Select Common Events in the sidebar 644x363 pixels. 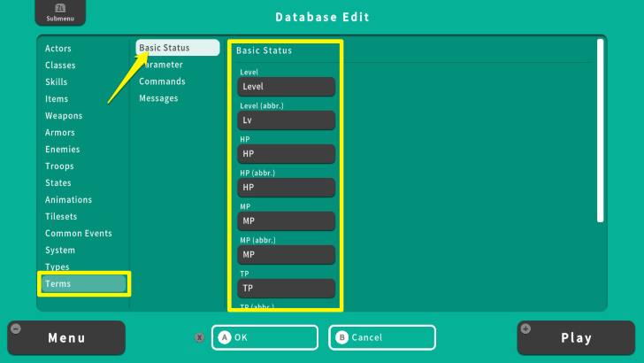pos(79,234)
